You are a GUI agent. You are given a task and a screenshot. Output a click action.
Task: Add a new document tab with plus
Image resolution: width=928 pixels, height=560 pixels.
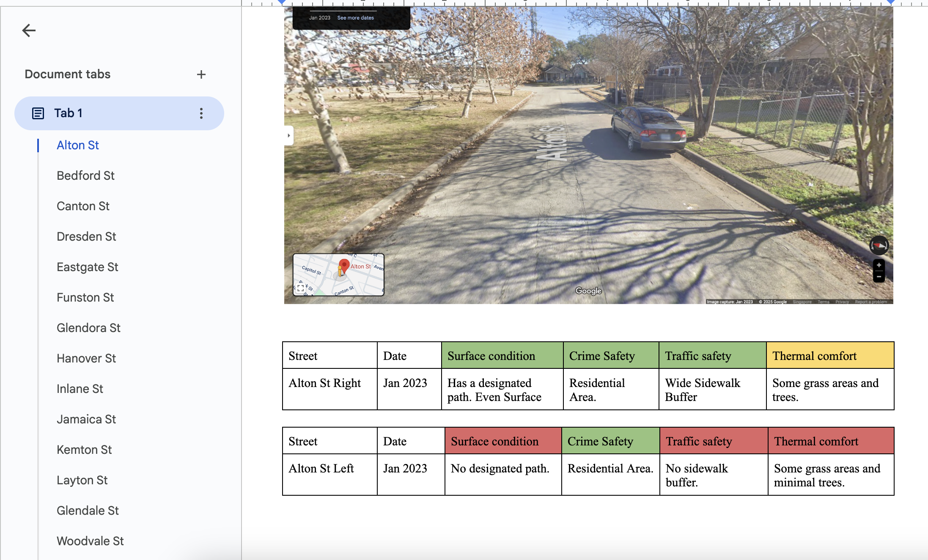pyautogui.click(x=201, y=74)
